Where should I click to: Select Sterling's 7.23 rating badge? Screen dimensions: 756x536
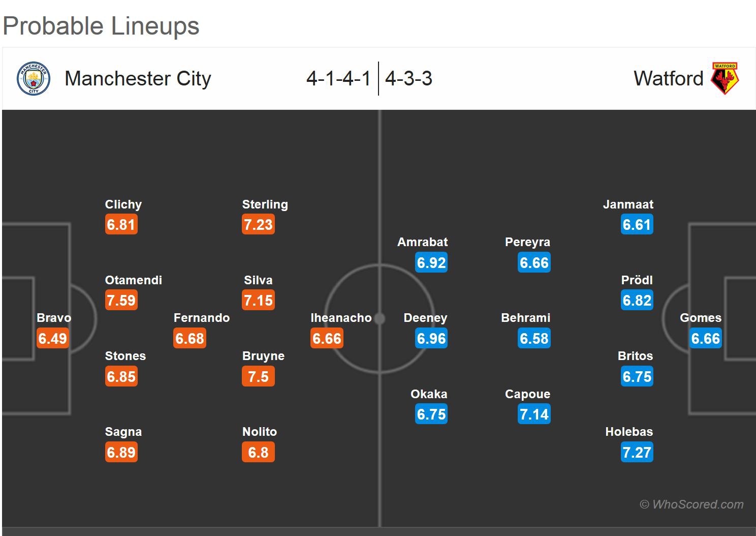(259, 225)
